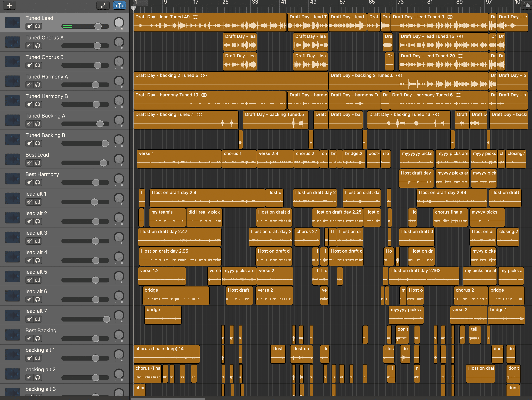Select the 'closing.2' region
The height and width of the screenshot is (400, 532).
click(x=508, y=237)
